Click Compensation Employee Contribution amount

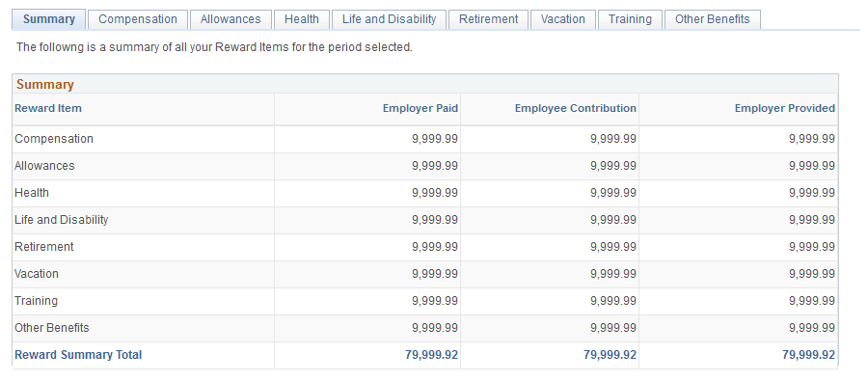613,139
